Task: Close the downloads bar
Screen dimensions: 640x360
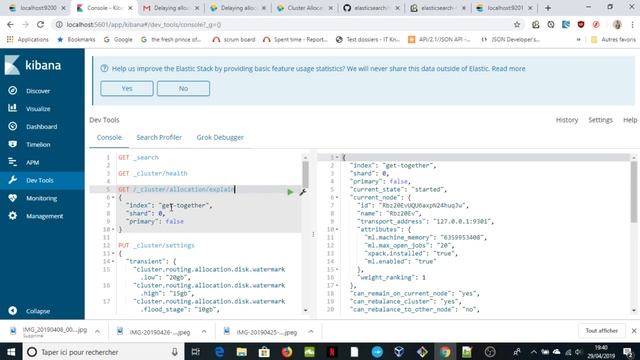Action: coord(634,331)
